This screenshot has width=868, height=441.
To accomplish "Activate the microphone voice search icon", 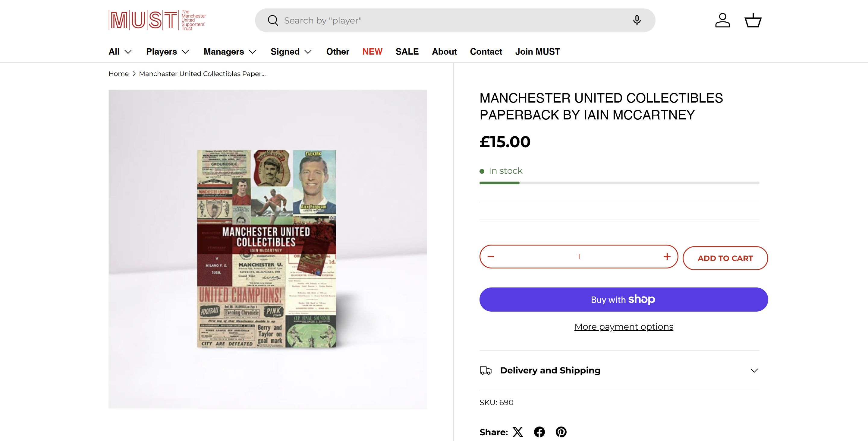I will point(637,21).
